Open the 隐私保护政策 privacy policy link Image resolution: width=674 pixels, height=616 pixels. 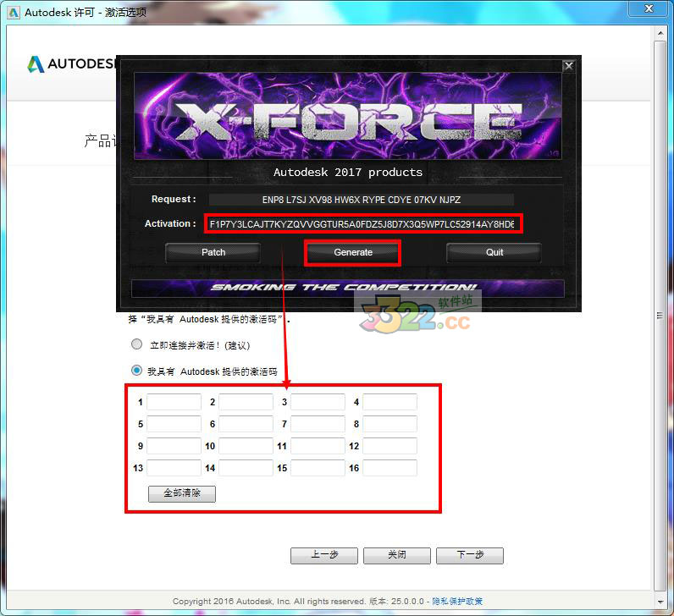[x=457, y=602]
